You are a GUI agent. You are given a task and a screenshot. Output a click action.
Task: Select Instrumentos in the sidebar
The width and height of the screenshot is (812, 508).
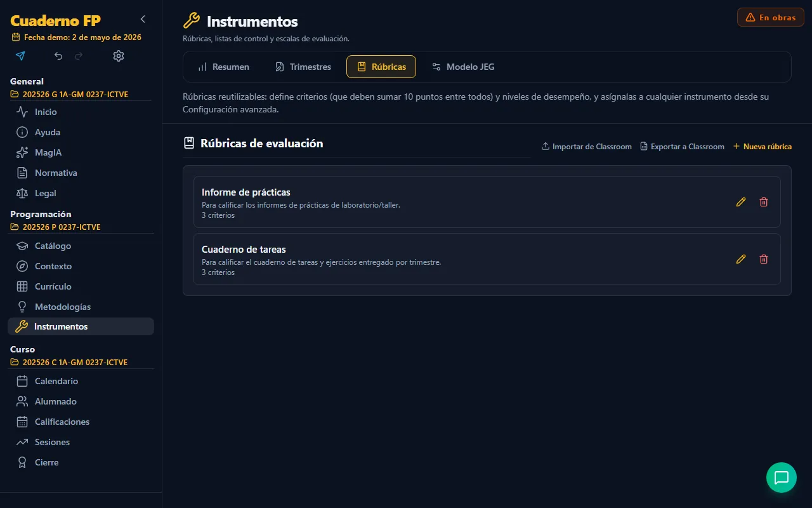pyautogui.click(x=81, y=326)
